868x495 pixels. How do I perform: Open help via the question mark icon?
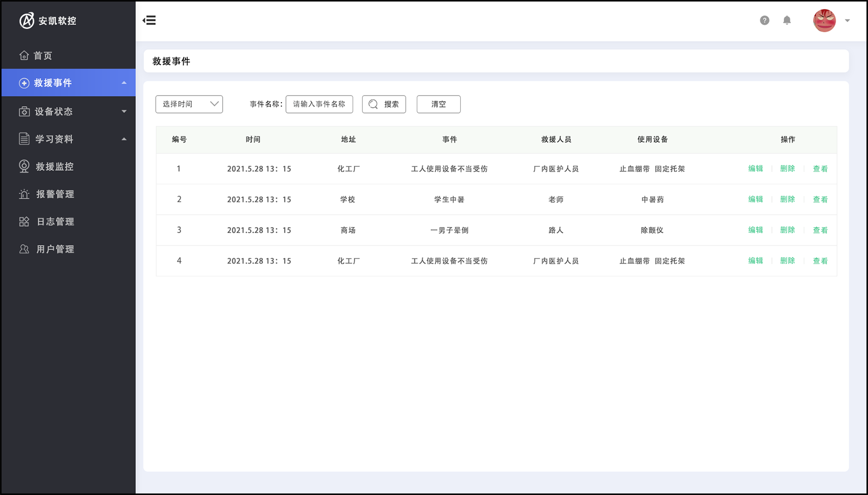[764, 20]
